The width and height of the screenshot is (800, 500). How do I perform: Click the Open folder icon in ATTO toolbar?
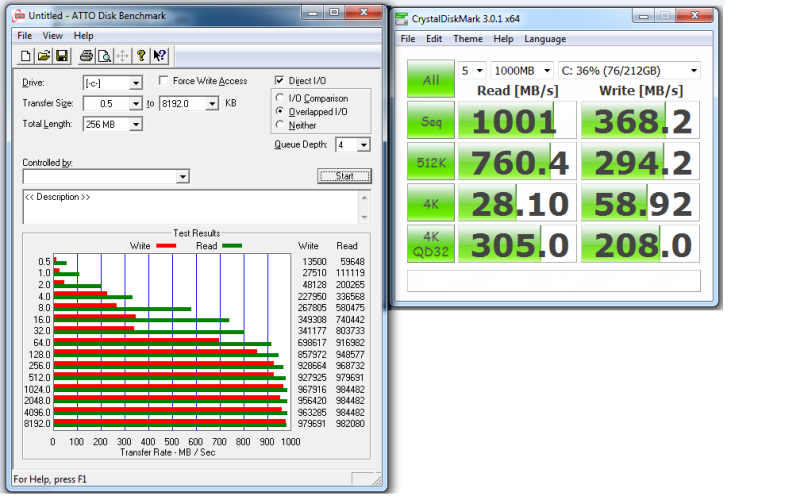click(44, 56)
